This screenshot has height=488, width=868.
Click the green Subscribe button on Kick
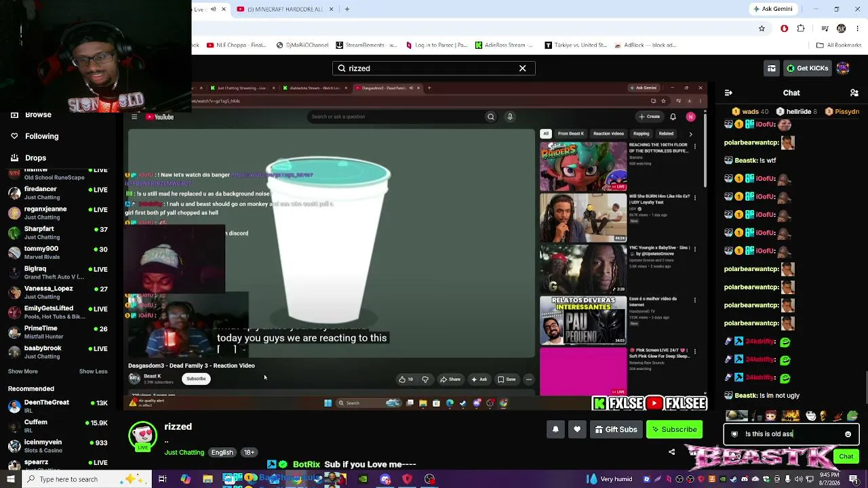tap(674, 429)
